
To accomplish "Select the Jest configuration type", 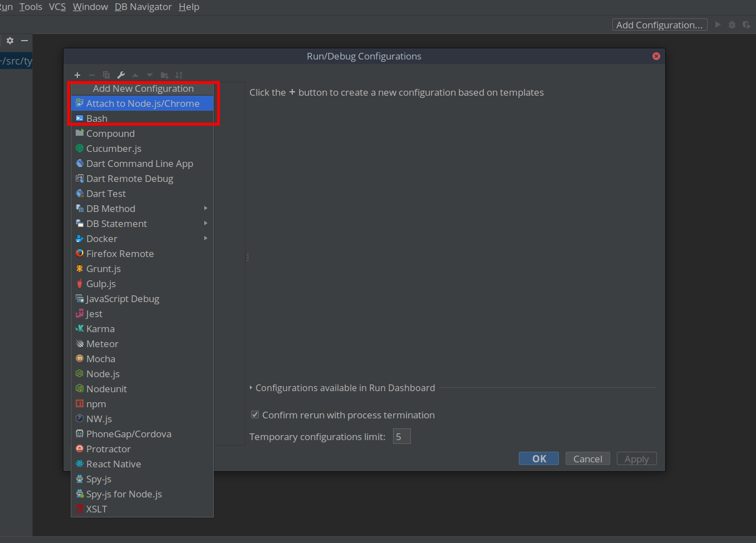I will click(x=143, y=314).
